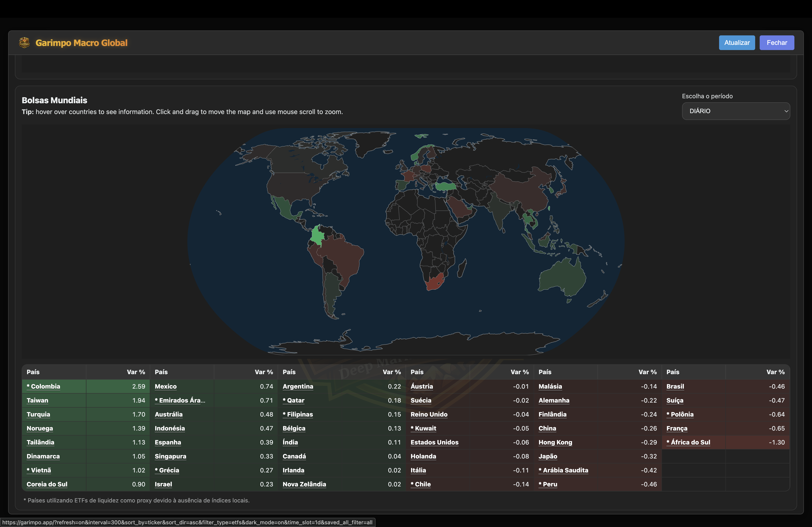Open the Argentina link in the table
Viewport: 812px width, 527px height.
point(298,386)
